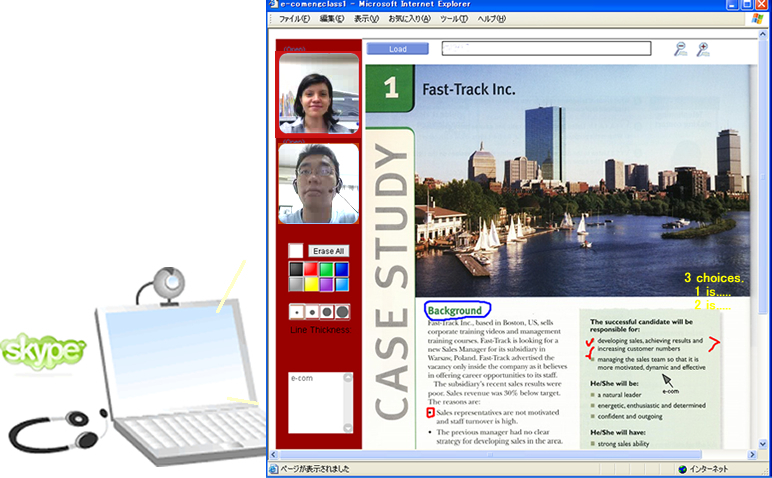
Task: Pick the light blue color swatch
Action: 341,284
